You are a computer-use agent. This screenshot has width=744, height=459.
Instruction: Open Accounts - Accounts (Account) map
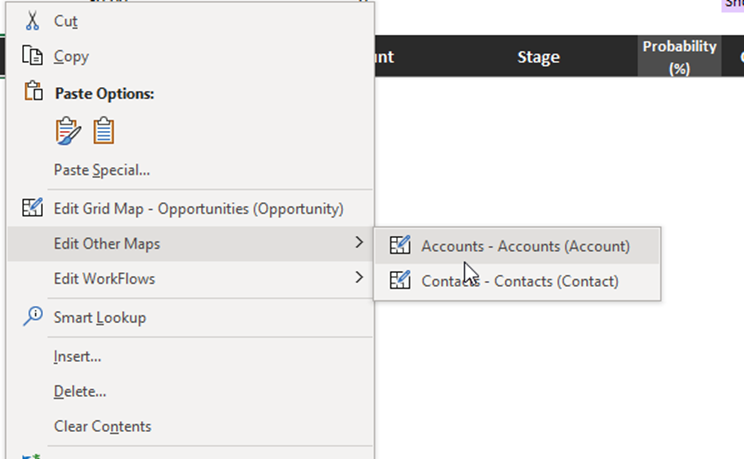pyautogui.click(x=525, y=245)
